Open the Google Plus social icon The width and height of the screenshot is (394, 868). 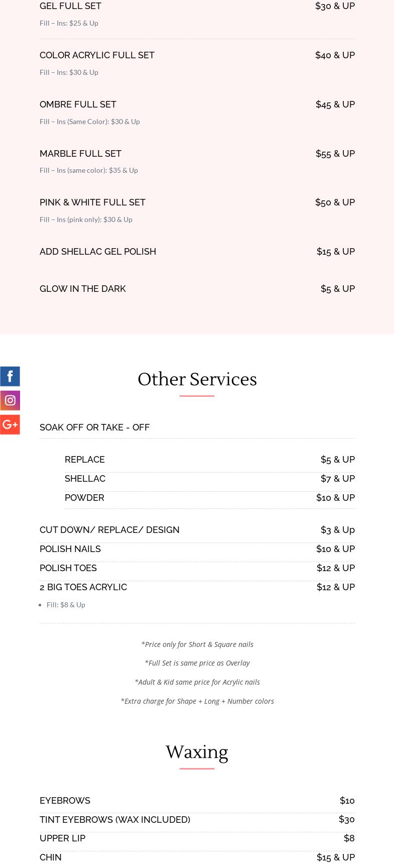point(10,424)
